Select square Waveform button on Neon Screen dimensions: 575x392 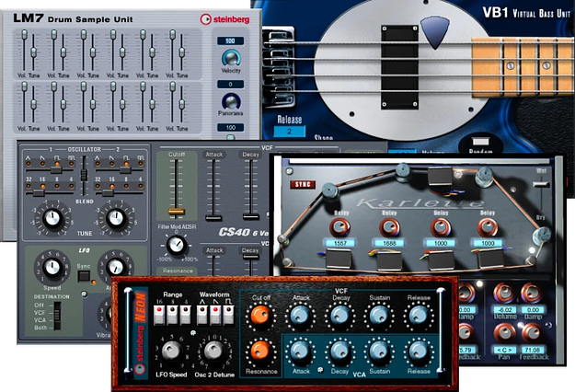[x=228, y=316]
